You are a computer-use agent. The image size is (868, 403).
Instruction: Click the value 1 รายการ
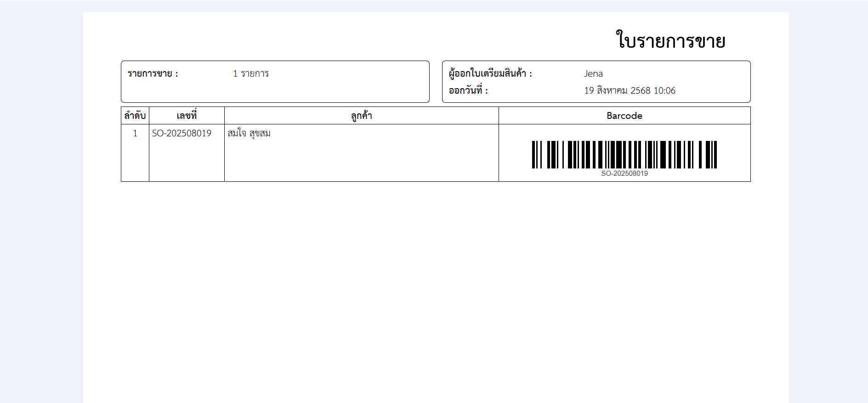(x=251, y=73)
